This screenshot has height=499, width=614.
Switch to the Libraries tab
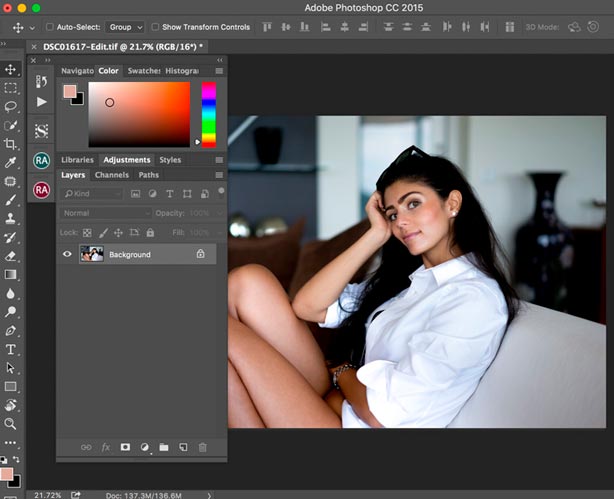[77, 160]
